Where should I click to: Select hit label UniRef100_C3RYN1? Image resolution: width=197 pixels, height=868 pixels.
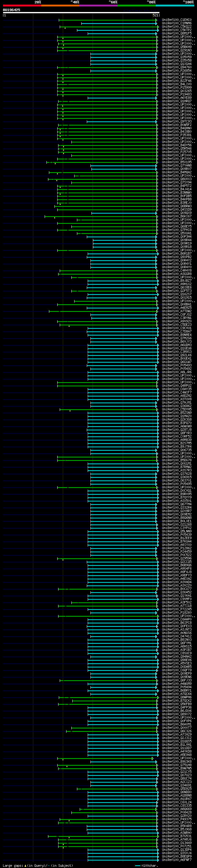177,318
